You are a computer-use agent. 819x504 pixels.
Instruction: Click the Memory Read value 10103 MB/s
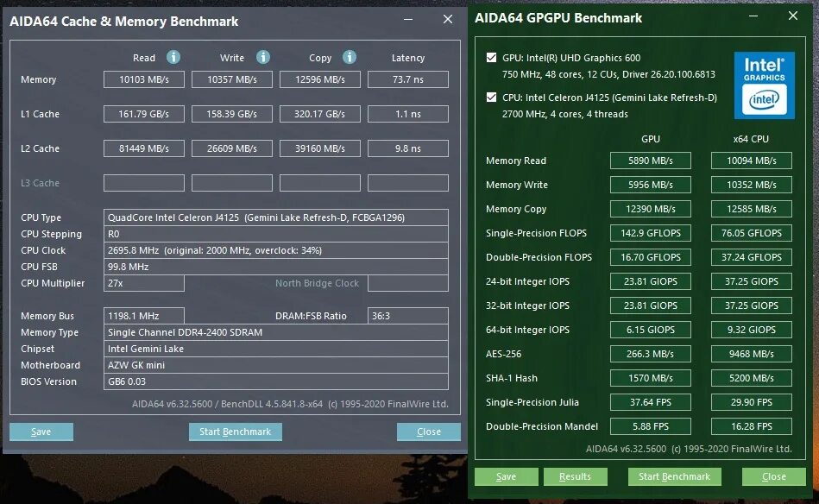pyautogui.click(x=143, y=79)
